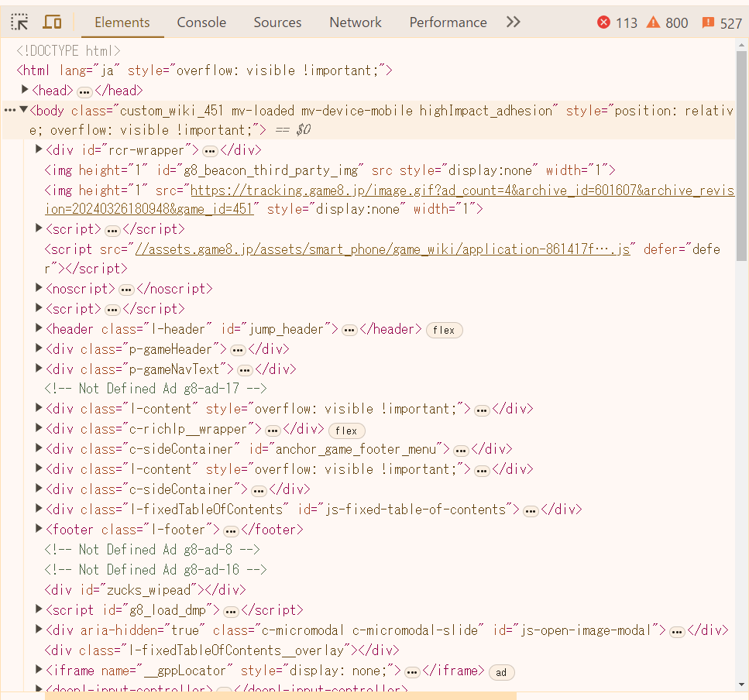Collapse the body element triangle
The width and height of the screenshot is (749, 700).
point(23,109)
